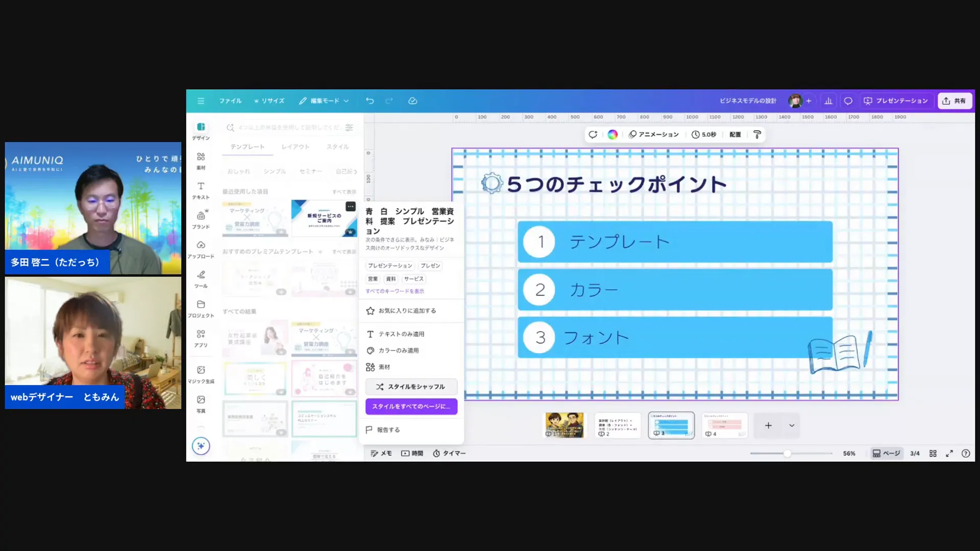Open the comments speech bubble
Screen dimensions: 980x551
pyautogui.click(x=848, y=101)
